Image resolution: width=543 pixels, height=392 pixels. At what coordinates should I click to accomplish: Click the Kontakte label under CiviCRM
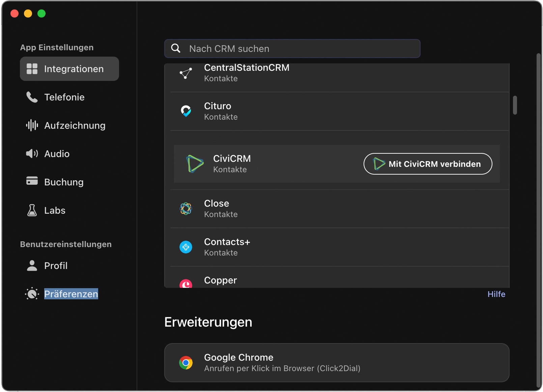pyautogui.click(x=230, y=170)
